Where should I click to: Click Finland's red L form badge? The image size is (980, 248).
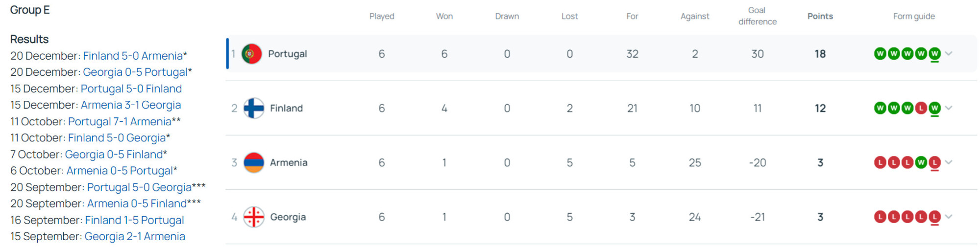tap(921, 108)
